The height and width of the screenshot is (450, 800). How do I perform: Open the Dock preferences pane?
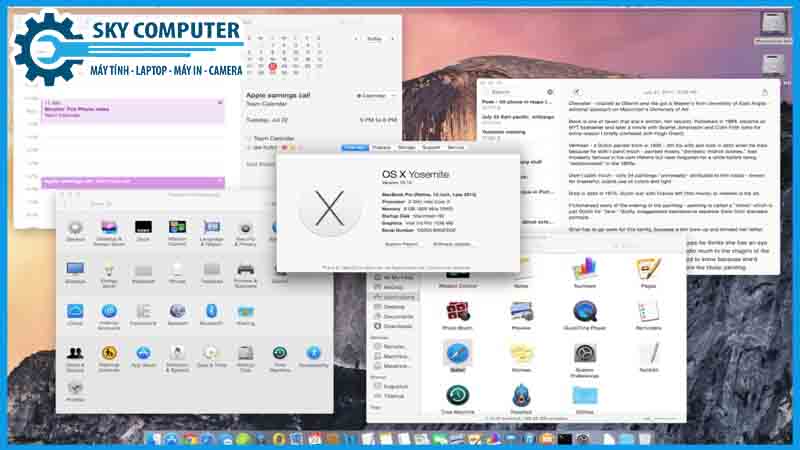click(143, 231)
